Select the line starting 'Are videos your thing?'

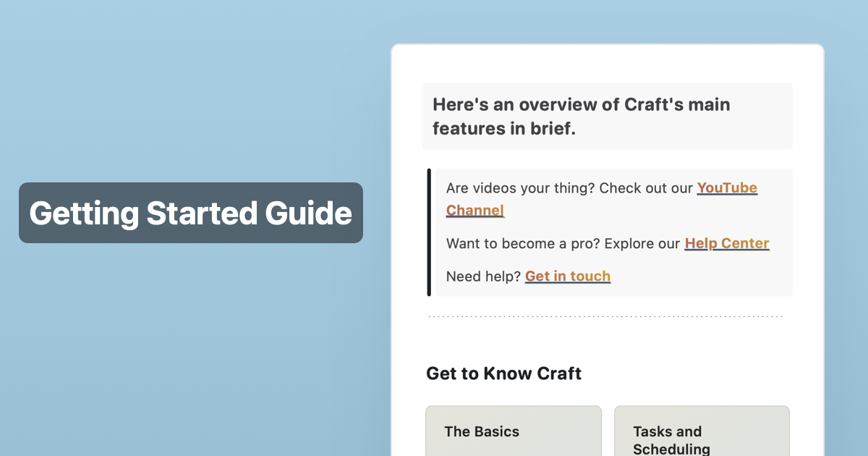coord(564,187)
